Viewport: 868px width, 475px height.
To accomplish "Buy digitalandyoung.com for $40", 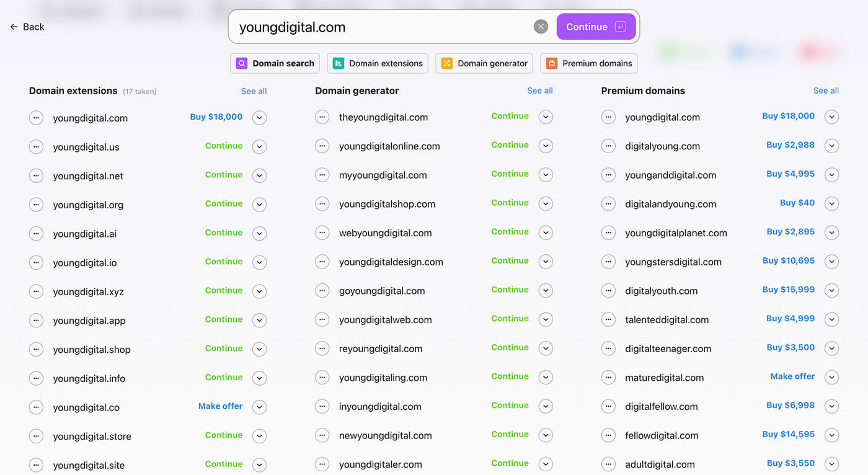I will coord(797,203).
